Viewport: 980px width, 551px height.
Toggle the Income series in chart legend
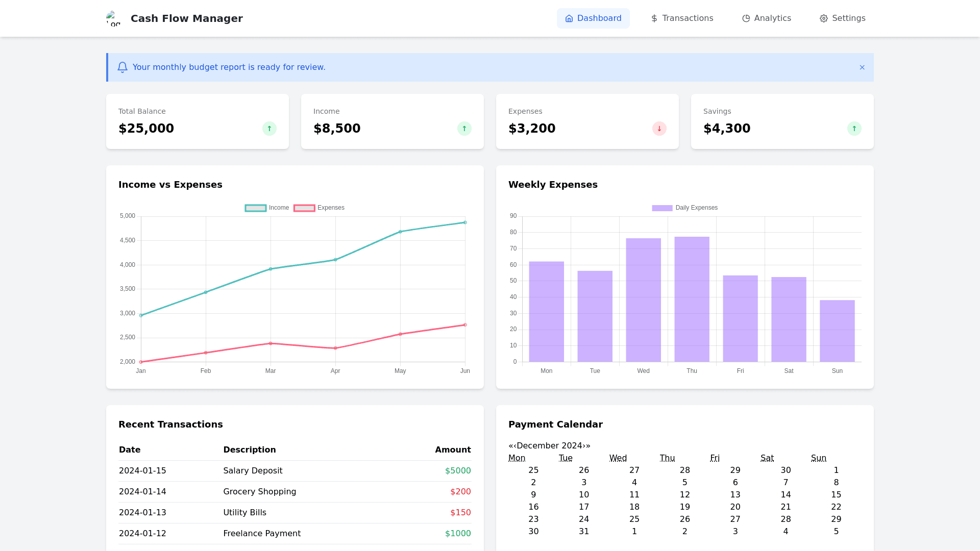pyautogui.click(x=267, y=208)
